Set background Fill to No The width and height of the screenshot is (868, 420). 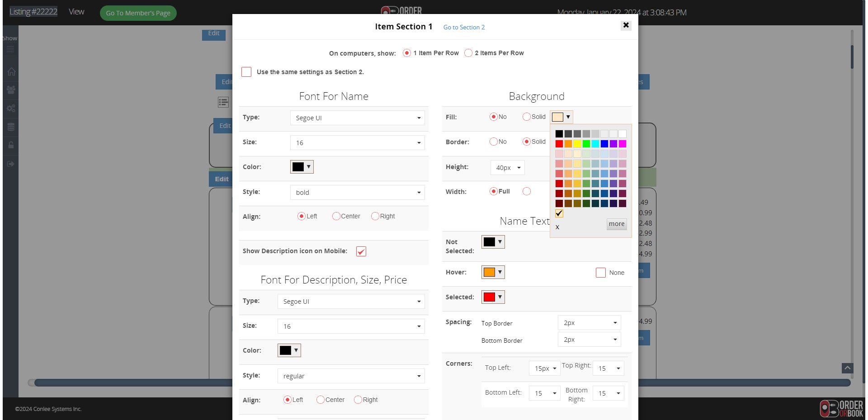[x=494, y=117]
